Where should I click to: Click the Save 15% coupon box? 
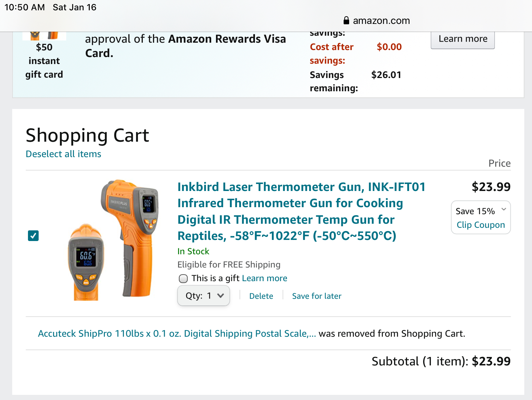[x=481, y=217]
